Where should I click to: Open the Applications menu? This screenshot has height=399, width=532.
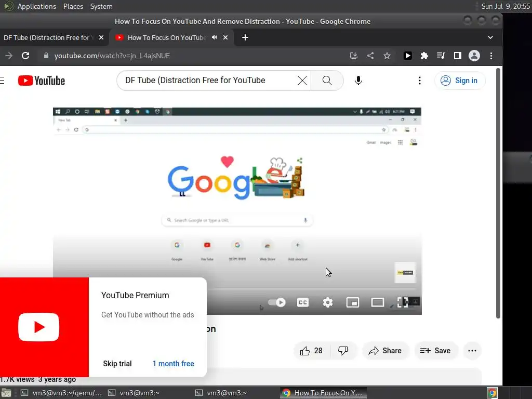pyautogui.click(x=37, y=6)
